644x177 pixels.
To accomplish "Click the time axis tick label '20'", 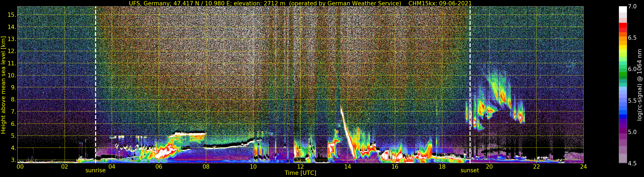I will [489, 167].
